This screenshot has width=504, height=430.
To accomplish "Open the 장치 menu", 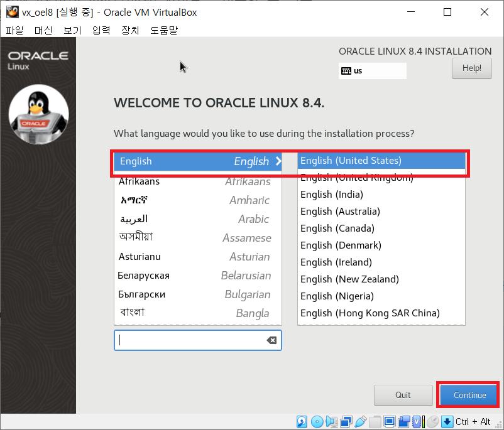I will 130,30.
